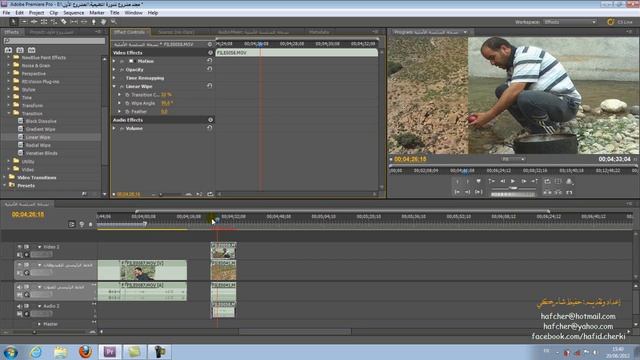The width and height of the screenshot is (640, 360).
Task: Toggle animation stopwatch for Transition Completion
Action: coord(127,95)
